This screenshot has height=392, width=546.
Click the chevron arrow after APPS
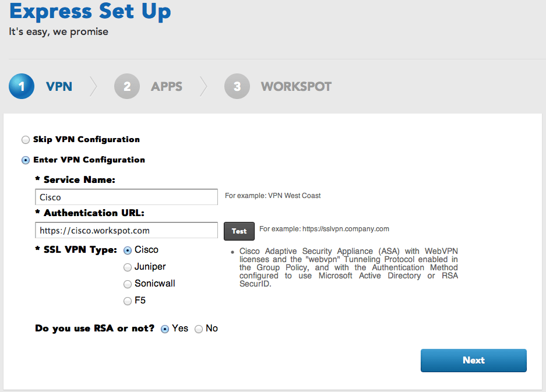pyautogui.click(x=203, y=86)
